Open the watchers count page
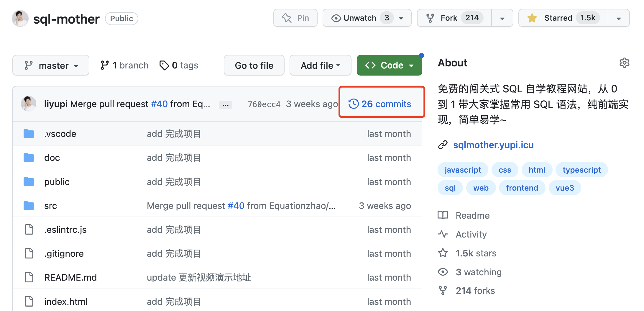The image size is (644, 311). [478, 272]
